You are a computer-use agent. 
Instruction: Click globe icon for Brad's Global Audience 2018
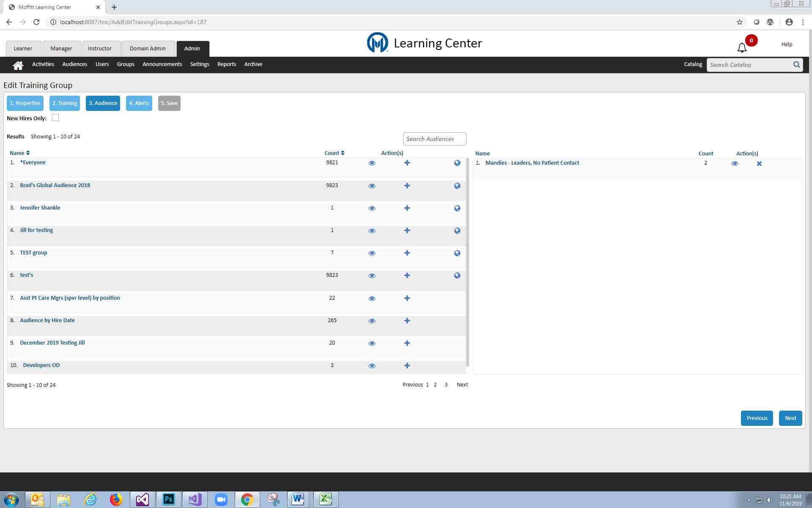point(457,186)
